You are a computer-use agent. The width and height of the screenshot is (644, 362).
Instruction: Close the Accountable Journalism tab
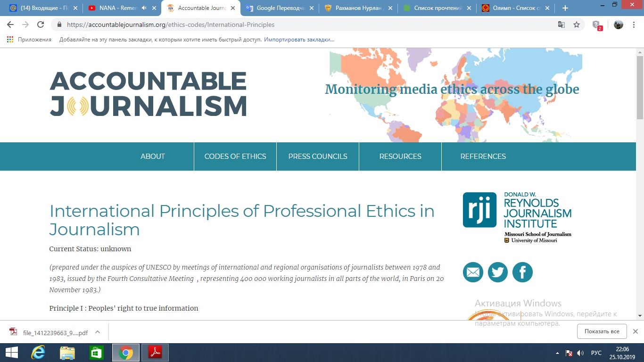[232, 8]
